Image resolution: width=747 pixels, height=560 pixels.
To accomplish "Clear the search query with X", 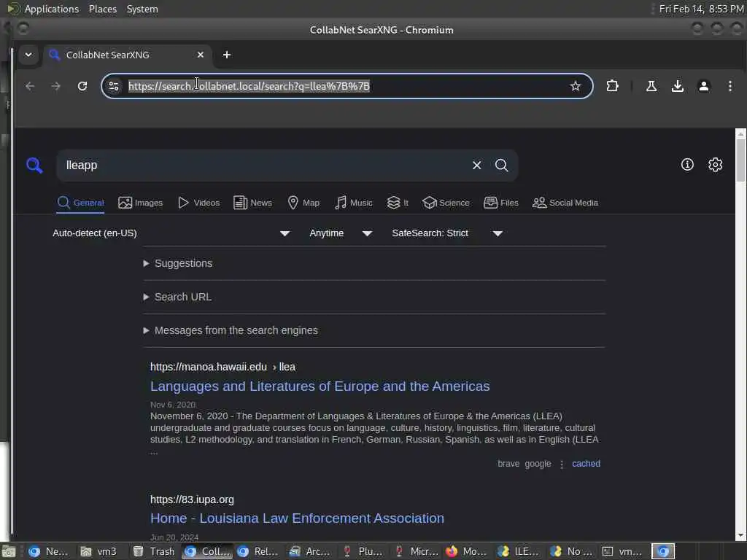I will [476, 166].
